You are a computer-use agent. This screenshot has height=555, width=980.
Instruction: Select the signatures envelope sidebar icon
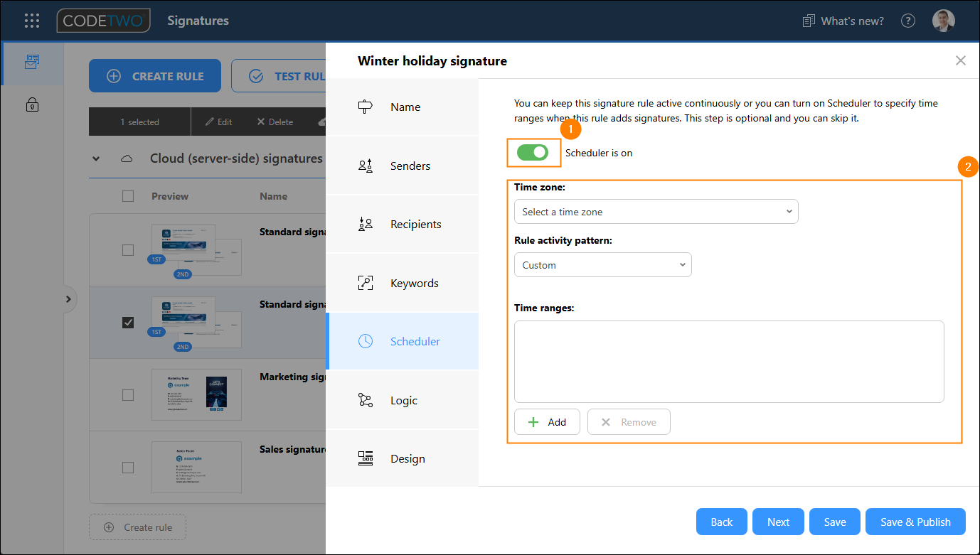pos(32,62)
